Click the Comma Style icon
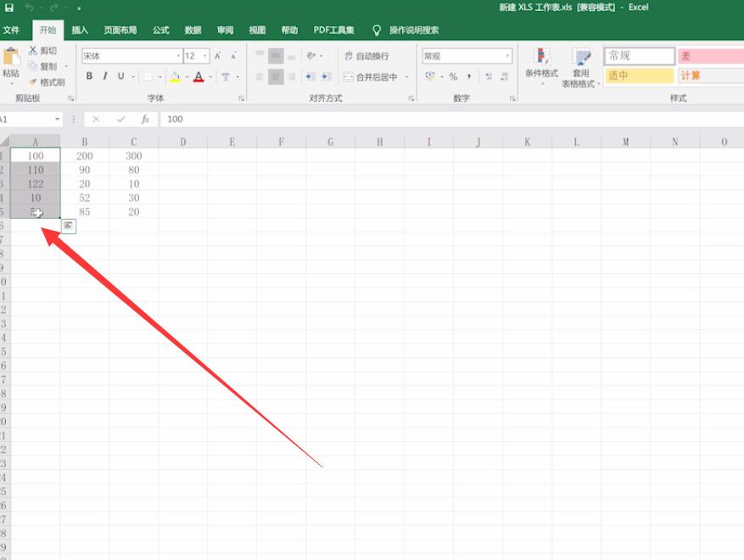The height and width of the screenshot is (560, 744). click(x=469, y=76)
